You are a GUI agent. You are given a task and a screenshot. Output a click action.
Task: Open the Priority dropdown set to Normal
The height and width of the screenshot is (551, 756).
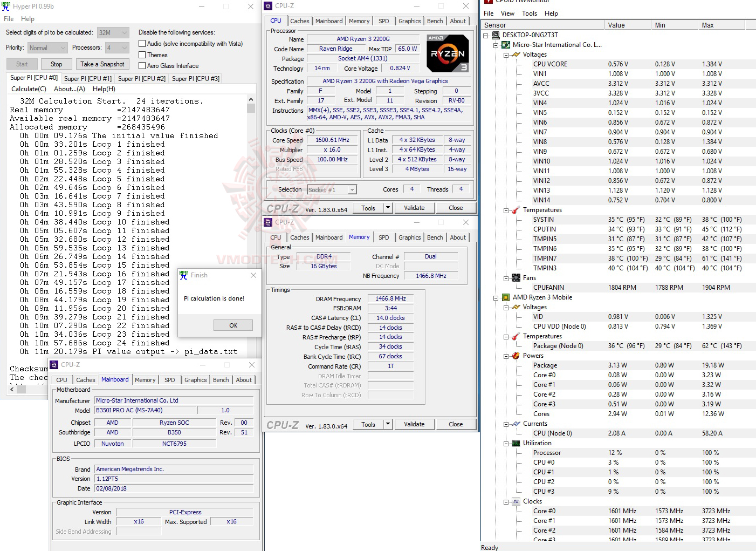point(47,48)
